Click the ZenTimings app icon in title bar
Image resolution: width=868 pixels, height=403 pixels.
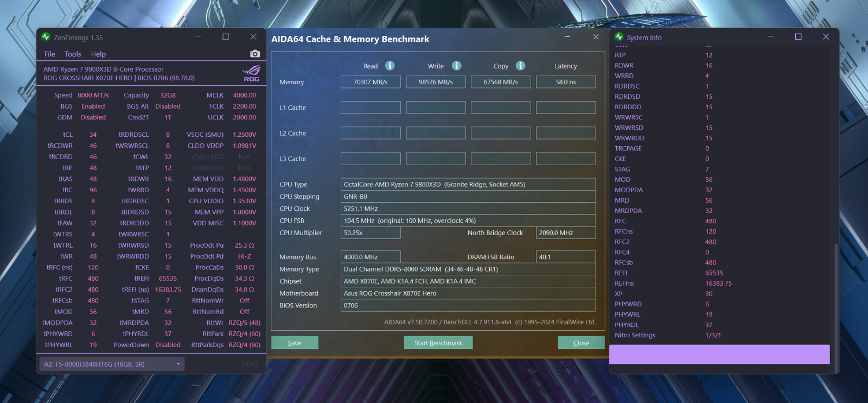[x=46, y=37]
